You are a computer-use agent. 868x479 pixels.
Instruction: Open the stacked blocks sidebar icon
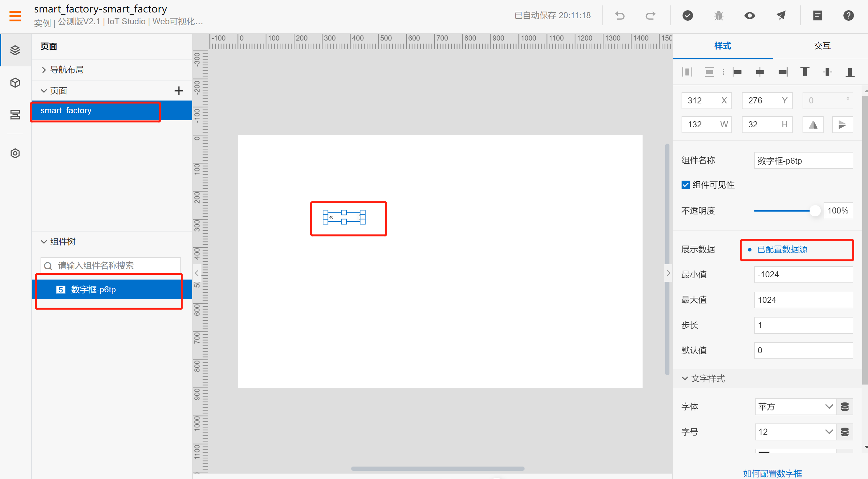[15, 115]
